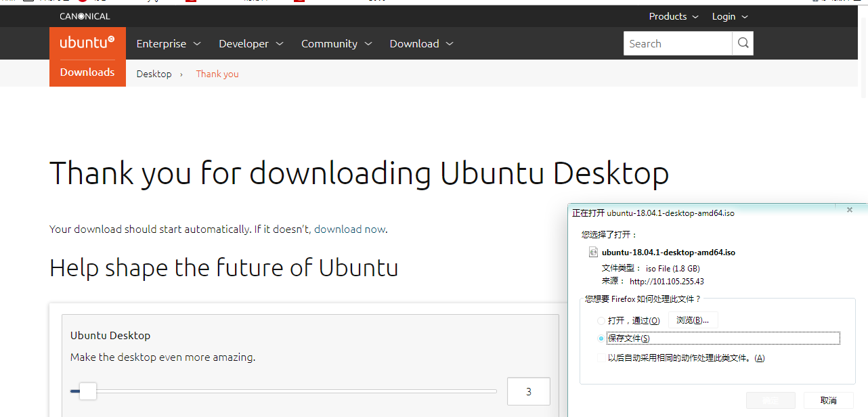Click the 'Help shape the future of Ubuntu' heading

tap(224, 267)
